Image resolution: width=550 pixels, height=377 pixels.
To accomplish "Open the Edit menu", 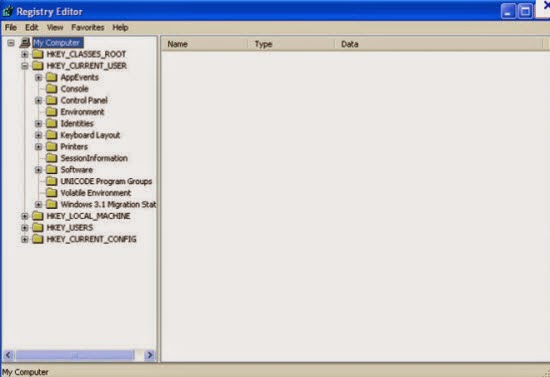I will 32,27.
